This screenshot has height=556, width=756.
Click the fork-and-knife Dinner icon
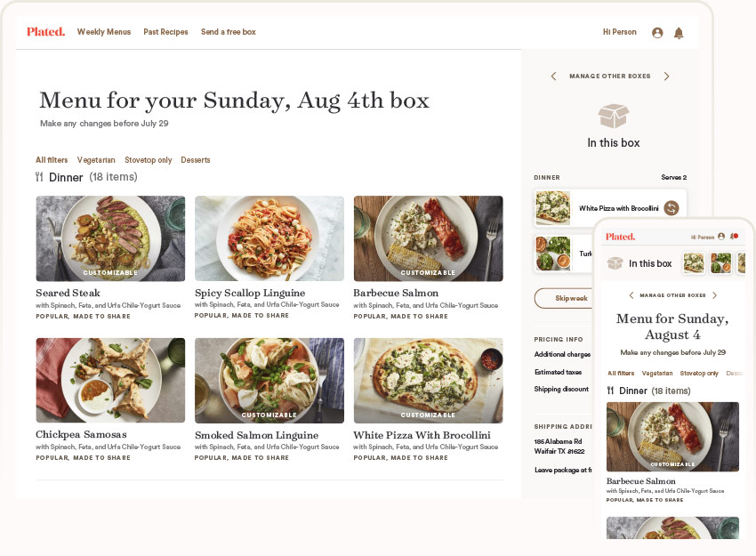pyautogui.click(x=39, y=177)
